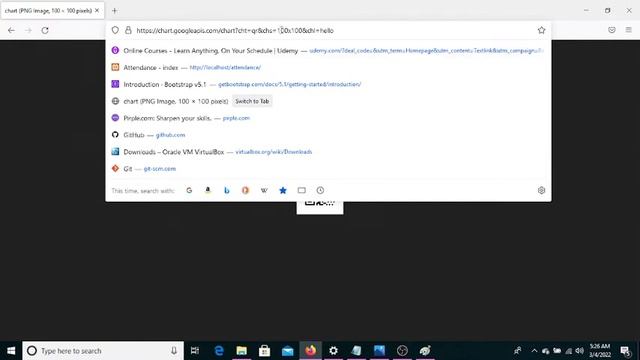Click the padlock site security icon

(128, 30)
